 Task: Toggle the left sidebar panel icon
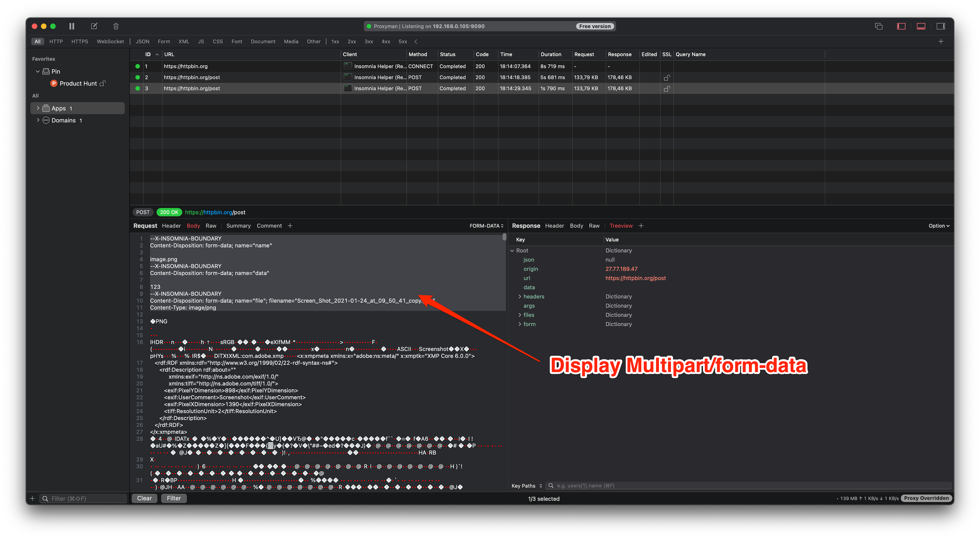(x=901, y=26)
